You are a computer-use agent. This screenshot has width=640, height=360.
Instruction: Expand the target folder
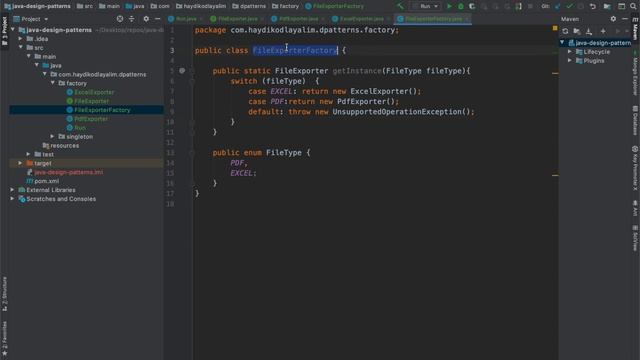(x=20, y=163)
